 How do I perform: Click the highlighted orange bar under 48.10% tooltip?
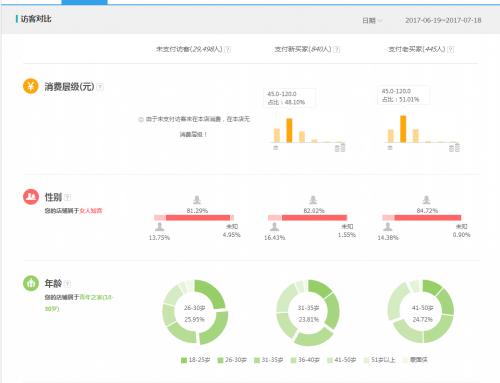coord(289,130)
